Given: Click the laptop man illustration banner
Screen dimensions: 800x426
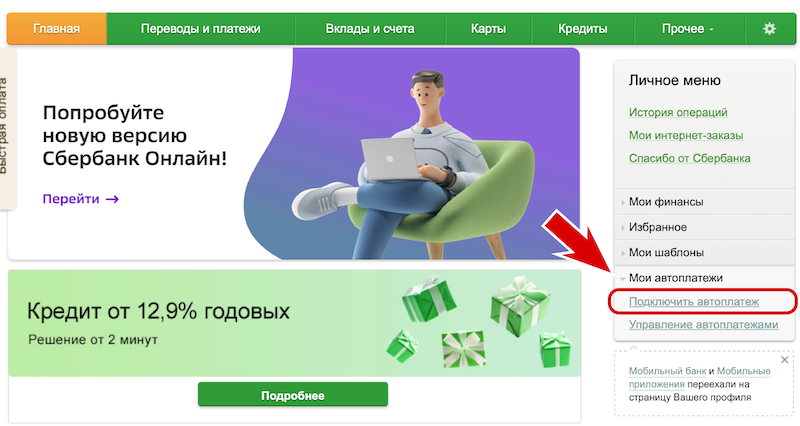Looking at the screenshot, I should click(412, 154).
